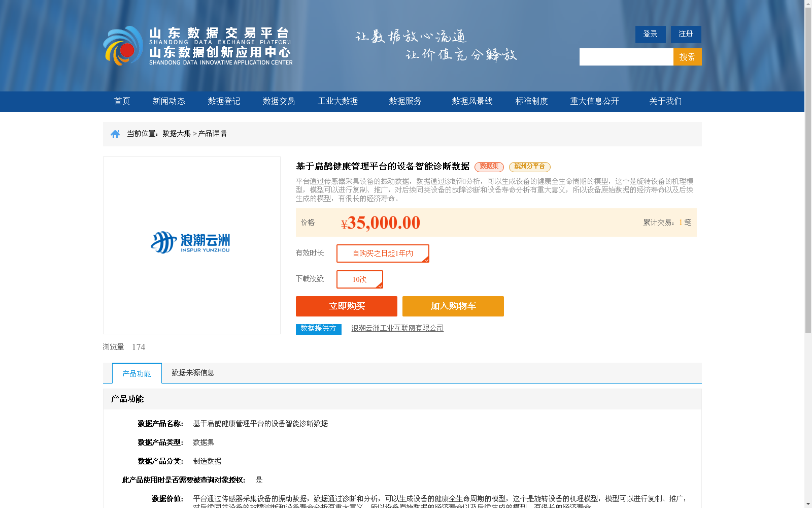This screenshot has width=812, height=508.
Task: Click the view count 174
Action: point(139,347)
